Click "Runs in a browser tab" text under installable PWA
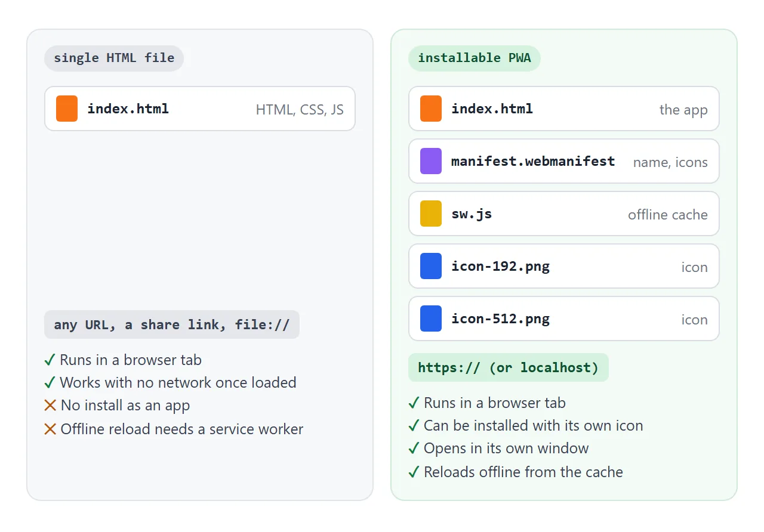Image resolution: width=764 pixels, height=532 pixels. tap(495, 403)
